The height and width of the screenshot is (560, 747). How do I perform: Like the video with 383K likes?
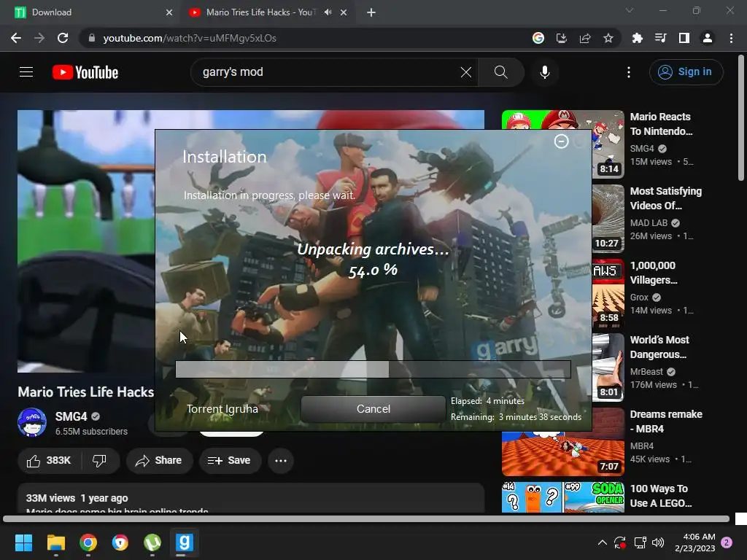(x=49, y=461)
